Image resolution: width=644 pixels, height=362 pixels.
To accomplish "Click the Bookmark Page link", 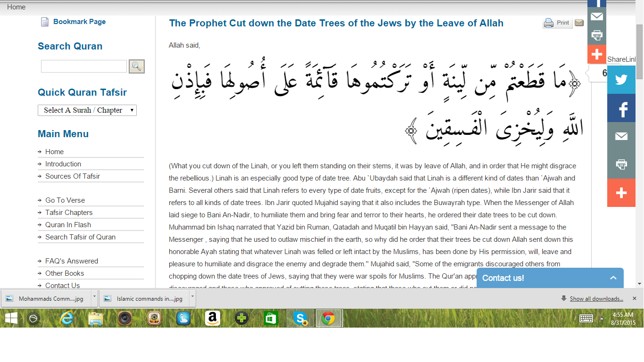I will pyautogui.click(x=79, y=22).
